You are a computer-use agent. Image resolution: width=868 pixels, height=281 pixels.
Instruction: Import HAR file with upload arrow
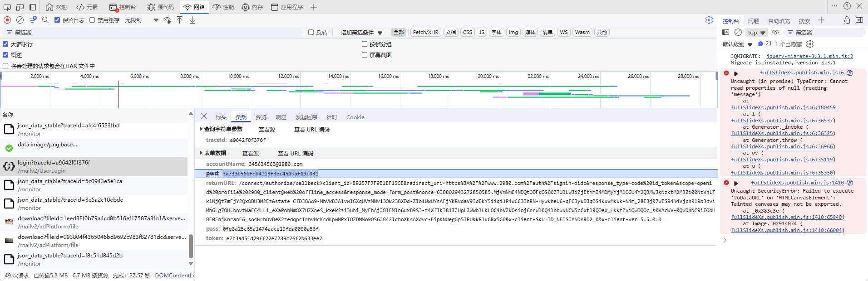point(180,20)
